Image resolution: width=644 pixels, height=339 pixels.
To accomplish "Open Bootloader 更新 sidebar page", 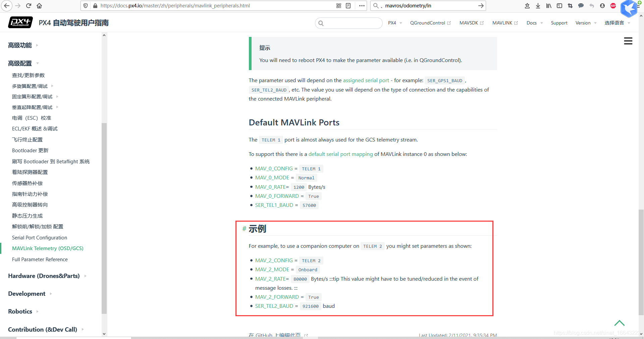I will (30, 150).
